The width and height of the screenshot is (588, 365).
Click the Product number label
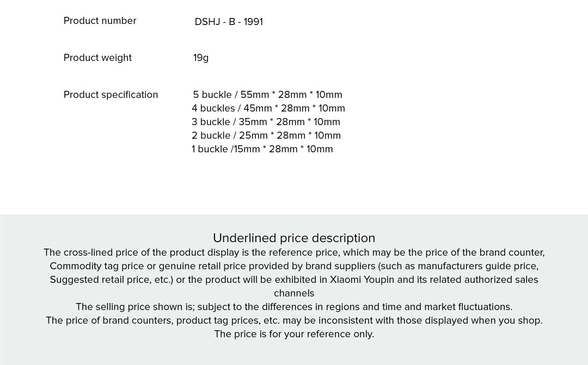point(100,21)
